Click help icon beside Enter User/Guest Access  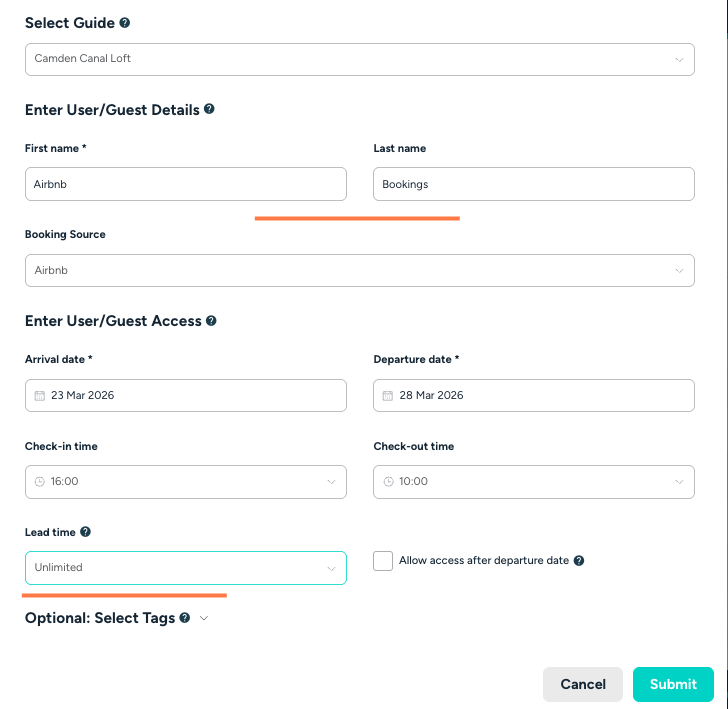tap(211, 321)
